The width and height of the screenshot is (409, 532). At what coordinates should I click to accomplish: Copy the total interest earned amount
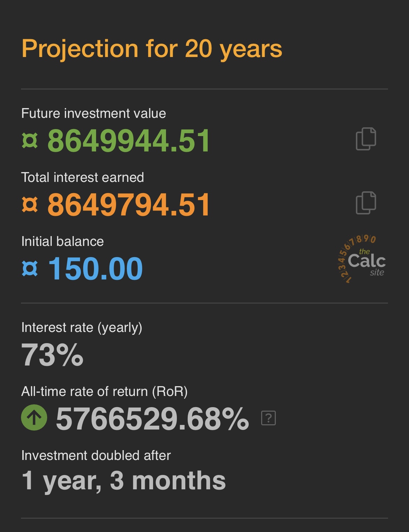point(366,203)
